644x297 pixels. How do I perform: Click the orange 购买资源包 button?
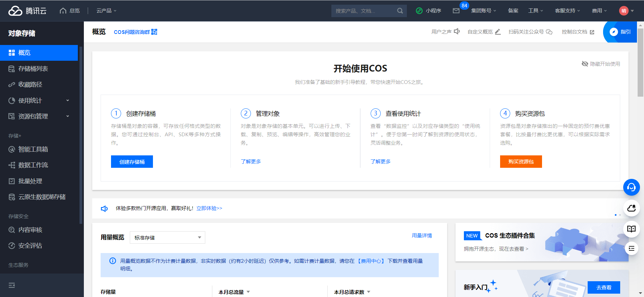(x=521, y=162)
